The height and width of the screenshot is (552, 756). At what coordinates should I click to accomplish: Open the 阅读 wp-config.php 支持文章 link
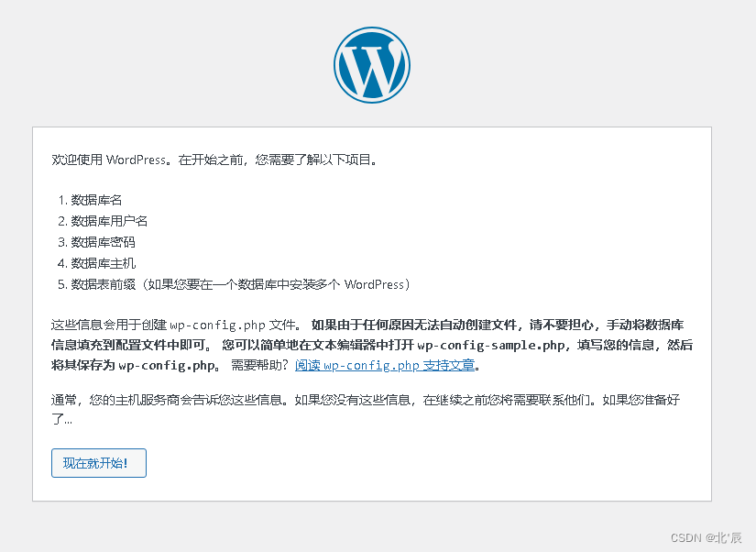tap(385, 365)
